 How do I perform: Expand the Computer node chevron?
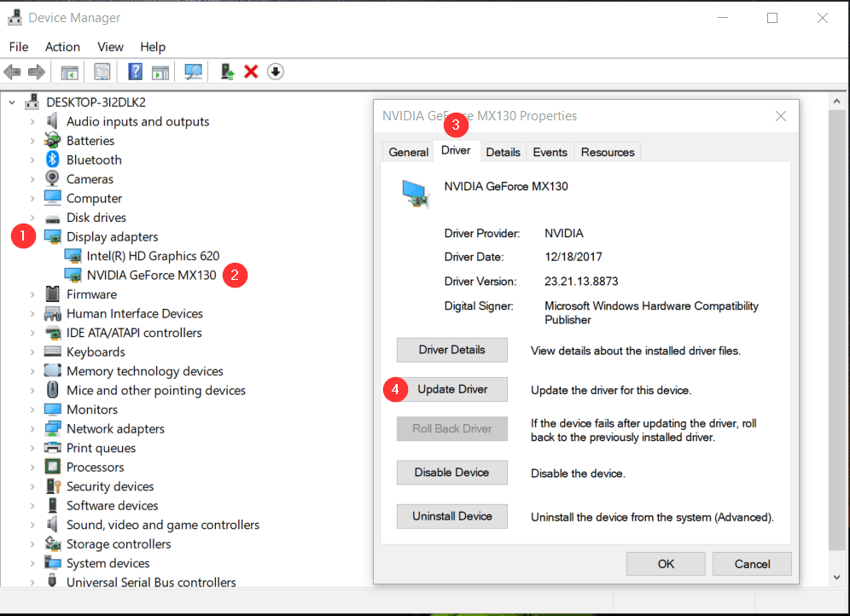(x=32, y=198)
